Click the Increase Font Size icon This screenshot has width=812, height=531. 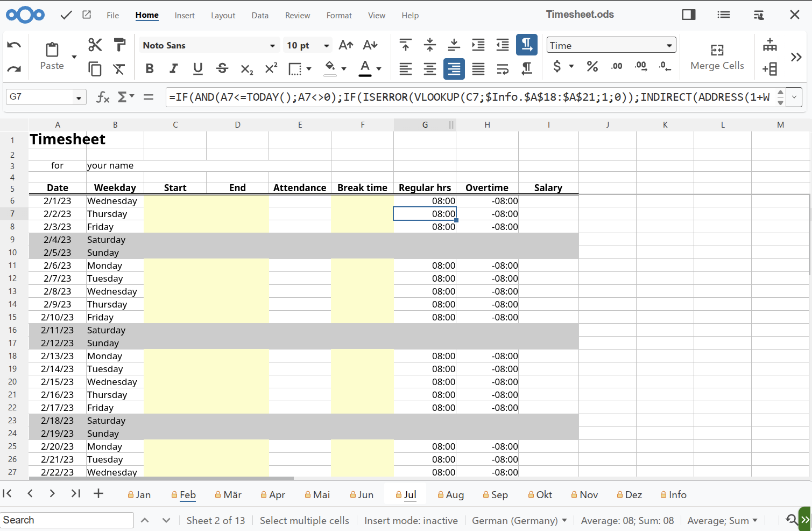pos(345,45)
